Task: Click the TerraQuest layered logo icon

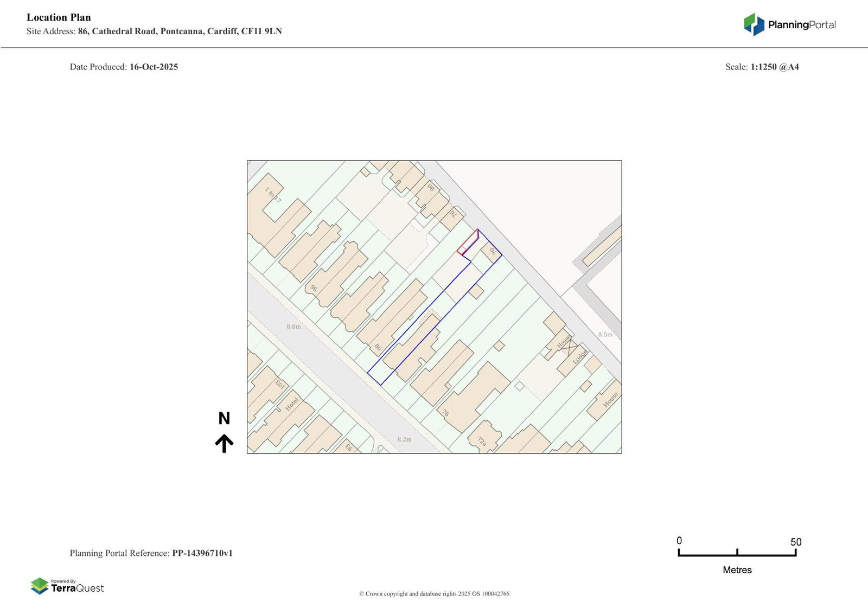Action: pos(40,586)
